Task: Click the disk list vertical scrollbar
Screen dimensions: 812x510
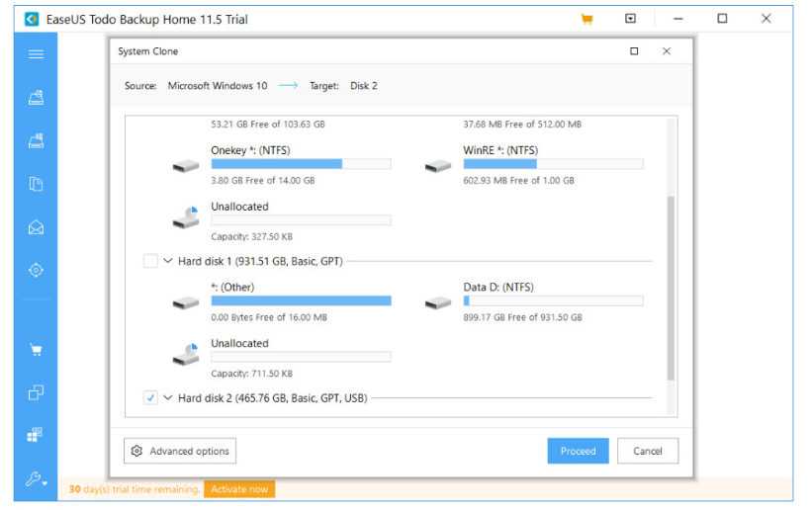Action: 672,287
